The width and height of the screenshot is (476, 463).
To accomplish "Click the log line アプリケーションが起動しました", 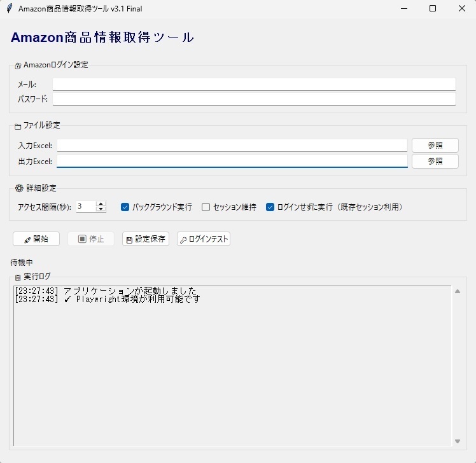I will click(x=106, y=291).
